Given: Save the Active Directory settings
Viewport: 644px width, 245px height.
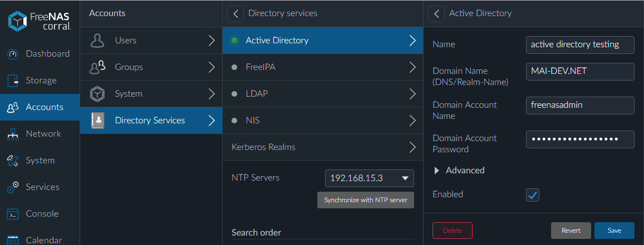Looking at the screenshot, I should tap(614, 231).
